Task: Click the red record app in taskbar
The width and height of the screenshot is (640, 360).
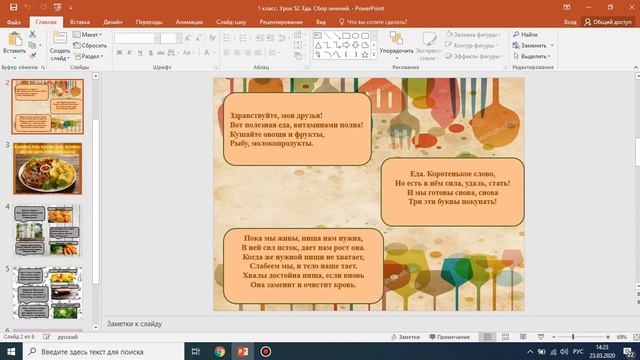Action: point(266,351)
